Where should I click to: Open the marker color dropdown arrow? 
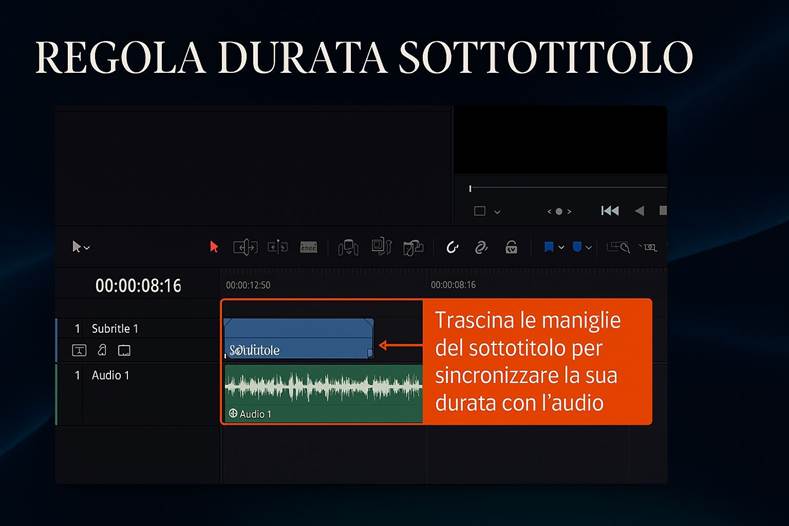pyautogui.click(x=588, y=248)
